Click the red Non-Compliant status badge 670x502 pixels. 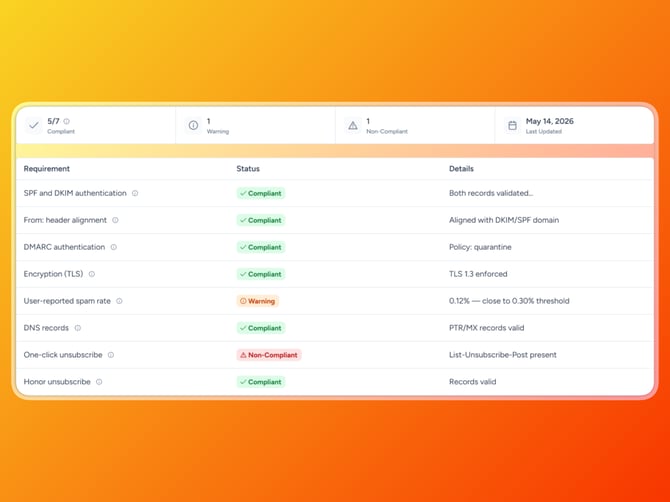pos(269,355)
